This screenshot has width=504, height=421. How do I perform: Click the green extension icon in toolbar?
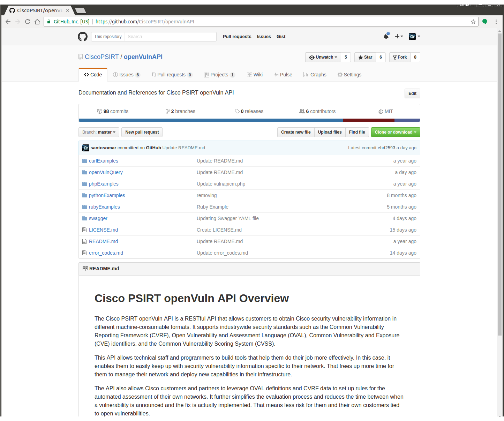click(x=484, y=22)
